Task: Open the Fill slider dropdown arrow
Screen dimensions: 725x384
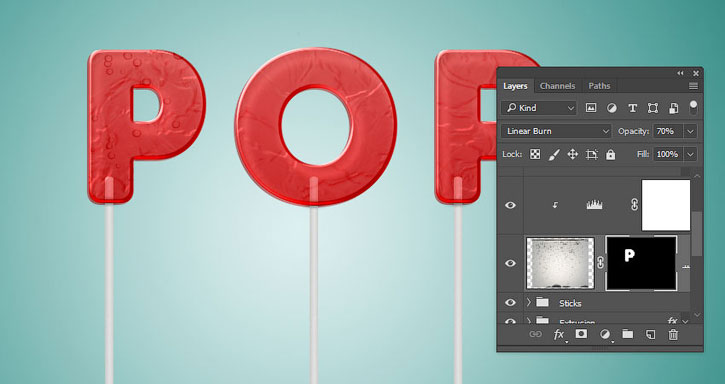Action: (690, 154)
